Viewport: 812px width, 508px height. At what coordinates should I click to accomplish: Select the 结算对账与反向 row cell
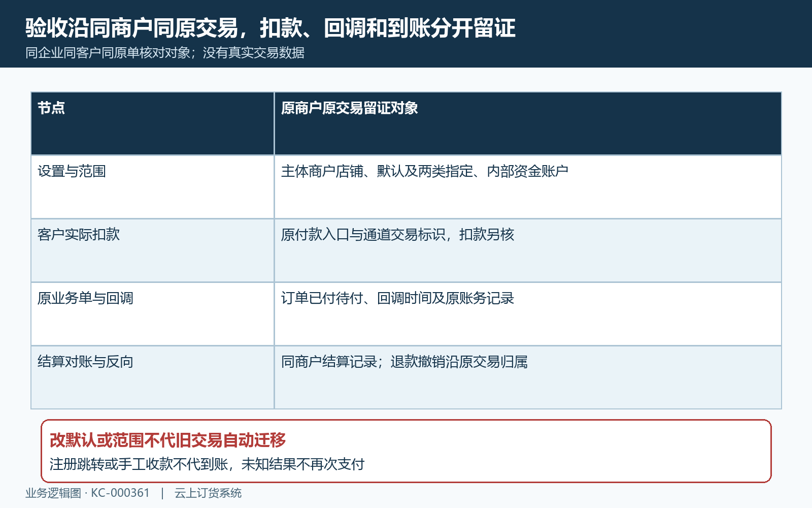tap(152, 377)
